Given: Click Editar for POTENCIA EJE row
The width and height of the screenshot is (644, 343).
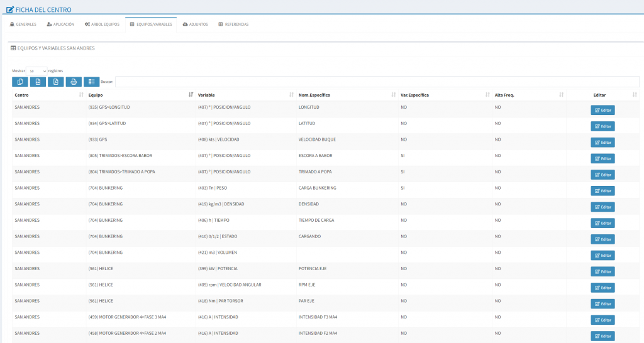Looking at the screenshot, I should (602, 271).
